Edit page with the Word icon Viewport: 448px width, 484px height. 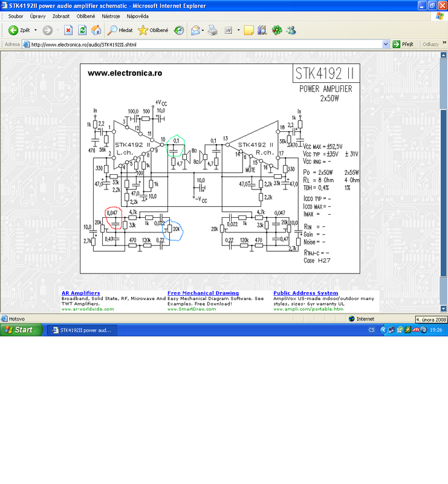229,30
